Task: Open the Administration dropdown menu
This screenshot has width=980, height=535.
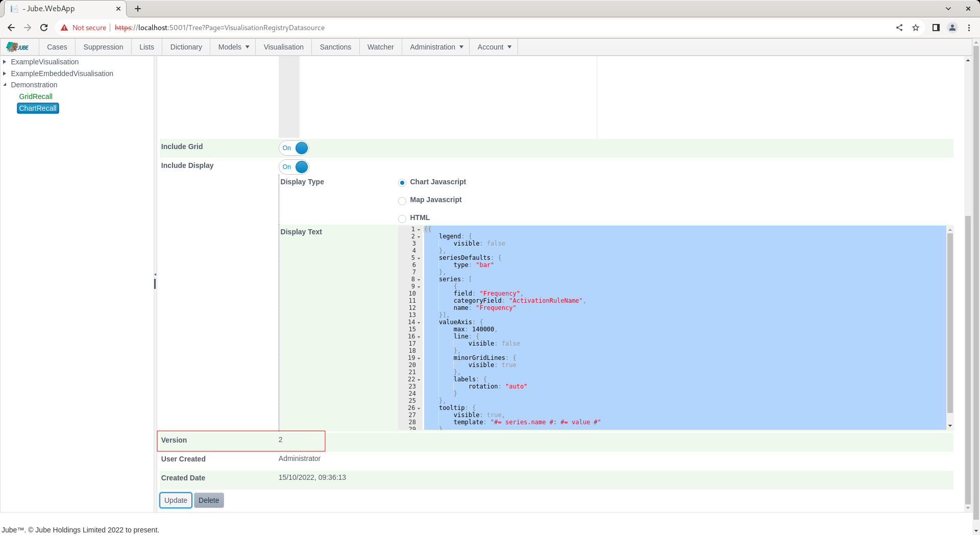Action: pyautogui.click(x=436, y=47)
